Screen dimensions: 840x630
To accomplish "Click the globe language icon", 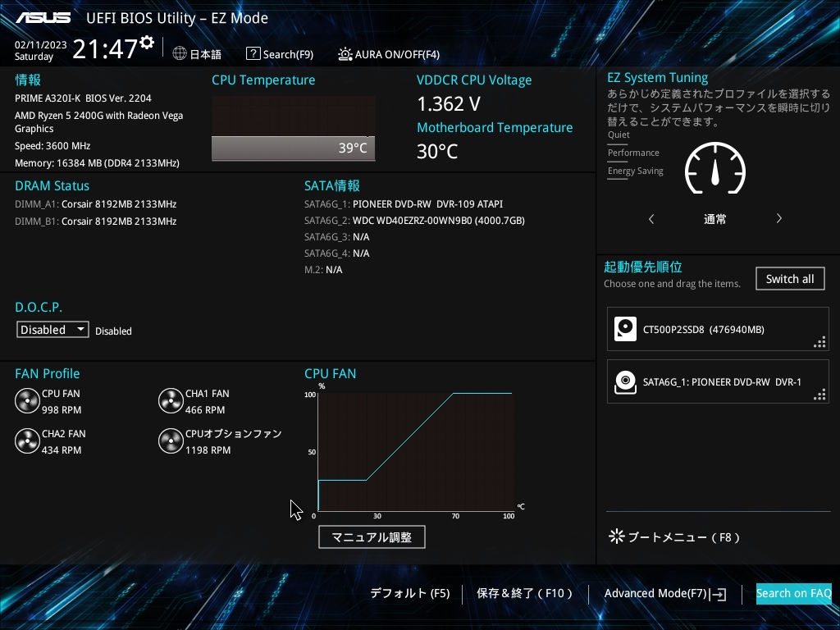I will pos(180,53).
